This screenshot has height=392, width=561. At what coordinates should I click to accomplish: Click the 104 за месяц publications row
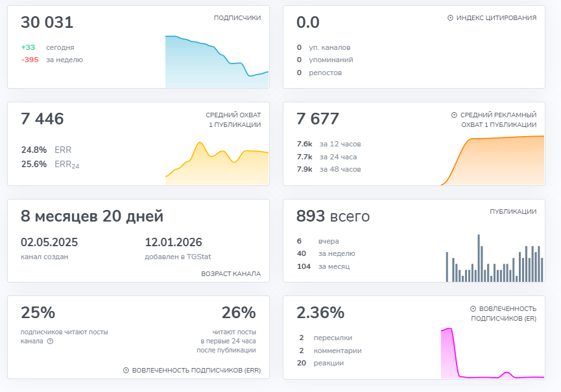tap(323, 266)
